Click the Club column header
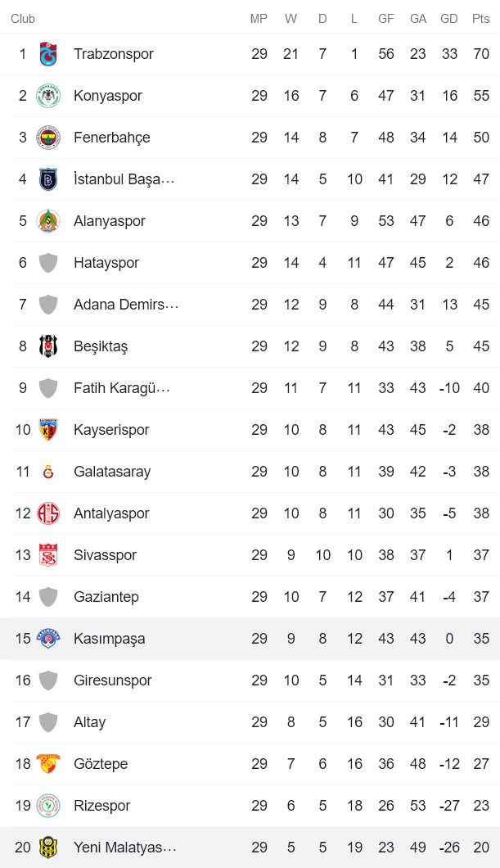Viewport: 500px width, 868px height. pyautogui.click(x=23, y=19)
